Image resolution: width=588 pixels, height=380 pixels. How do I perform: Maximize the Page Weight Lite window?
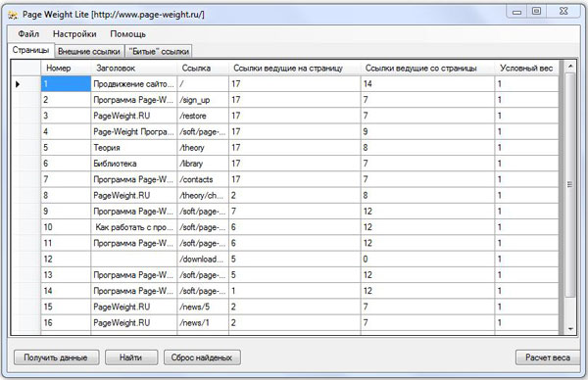pos(537,12)
